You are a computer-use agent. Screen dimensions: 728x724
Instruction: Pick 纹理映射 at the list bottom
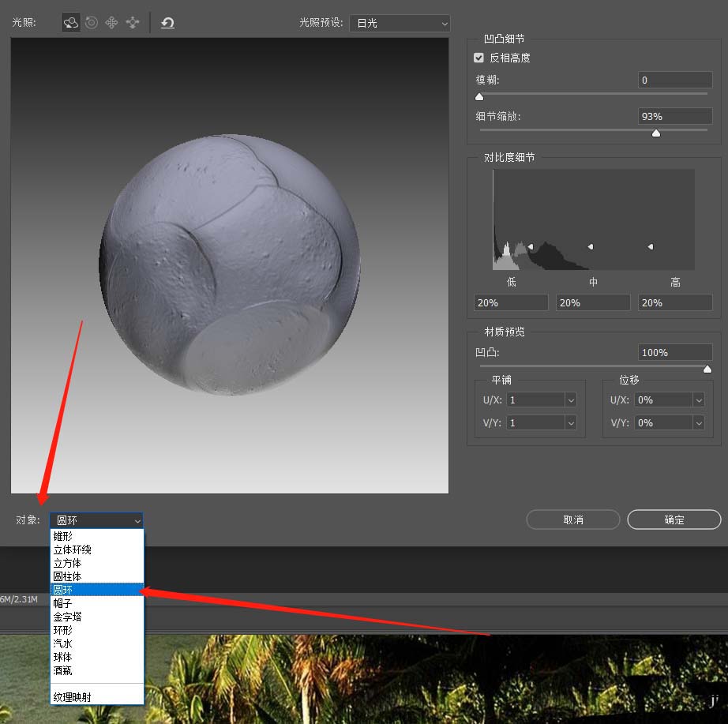[73, 696]
